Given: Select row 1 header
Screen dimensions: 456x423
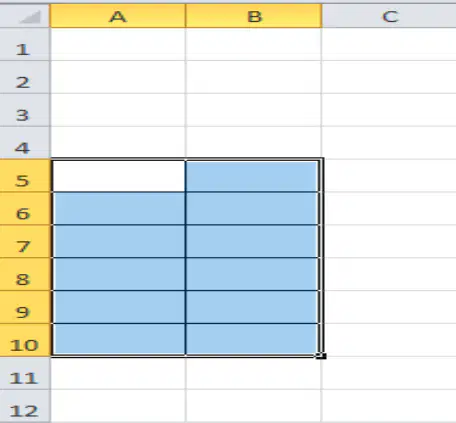Looking at the screenshot, I should click(x=25, y=44).
